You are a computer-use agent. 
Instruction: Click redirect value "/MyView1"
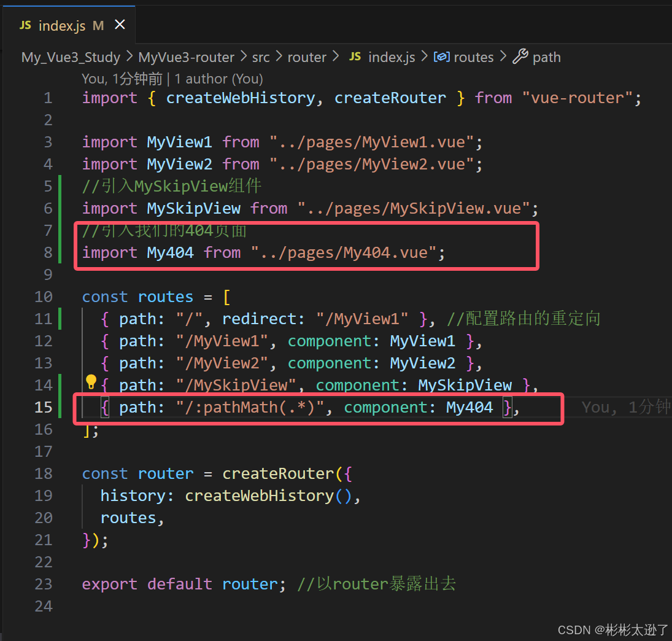(x=362, y=319)
